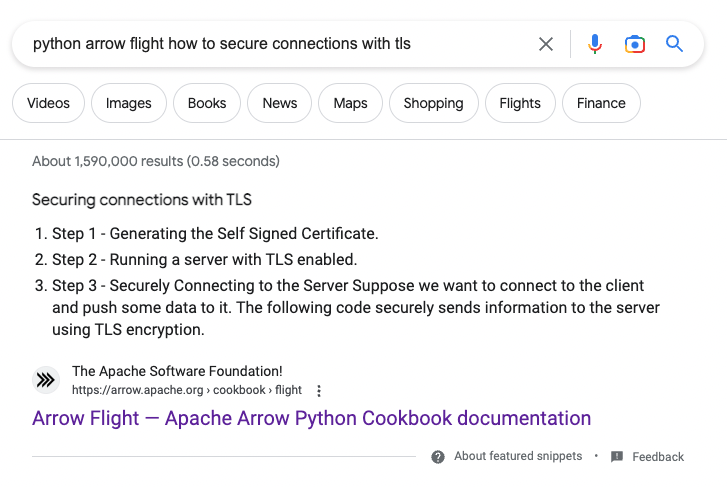Open the News results tab
The width and height of the screenshot is (727, 487).
coord(280,103)
